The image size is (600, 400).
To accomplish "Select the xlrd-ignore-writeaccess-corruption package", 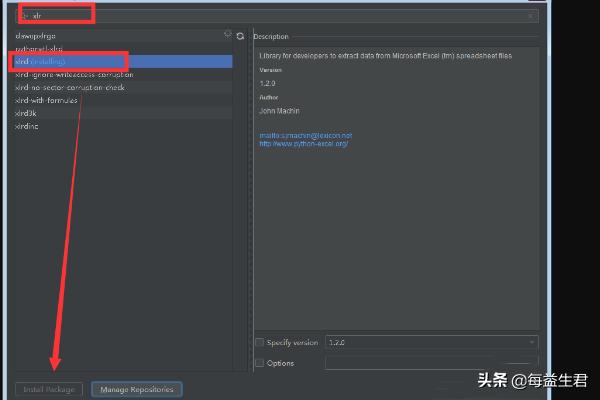I will tap(72, 75).
